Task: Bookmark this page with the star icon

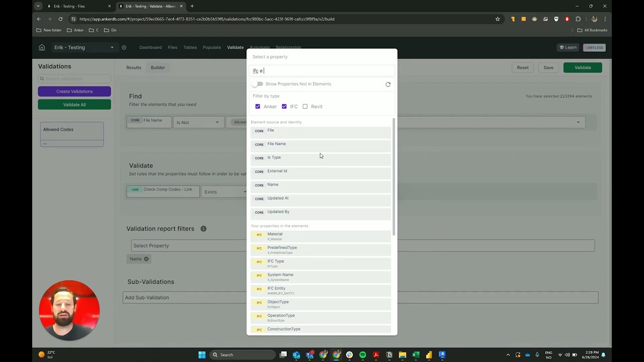Action: pyautogui.click(x=498, y=19)
